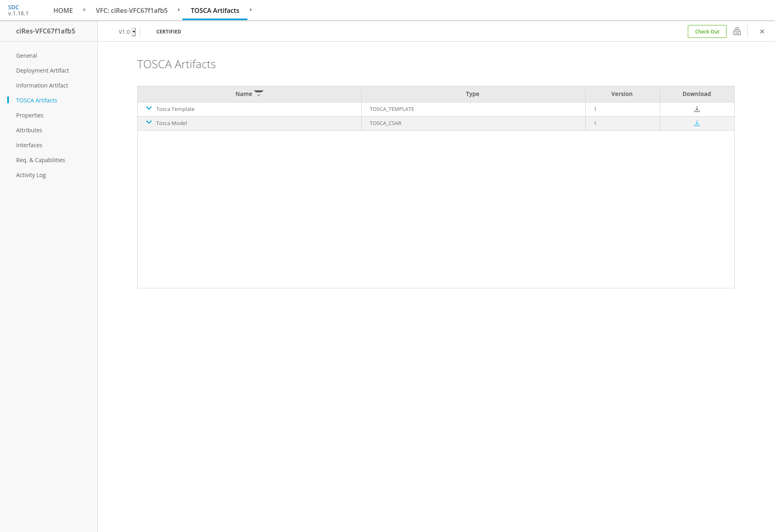The height and width of the screenshot is (532, 775).
Task: Expand the Tosca Model row
Action: pyautogui.click(x=149, y=122)
